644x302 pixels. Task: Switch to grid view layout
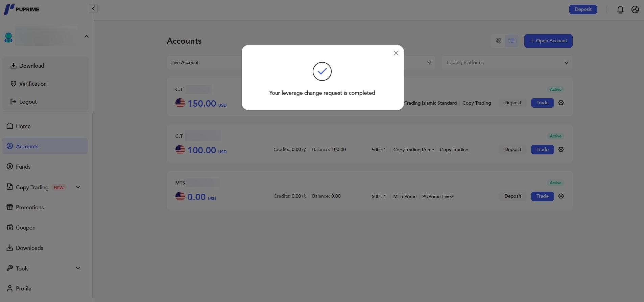pos(498,41)
